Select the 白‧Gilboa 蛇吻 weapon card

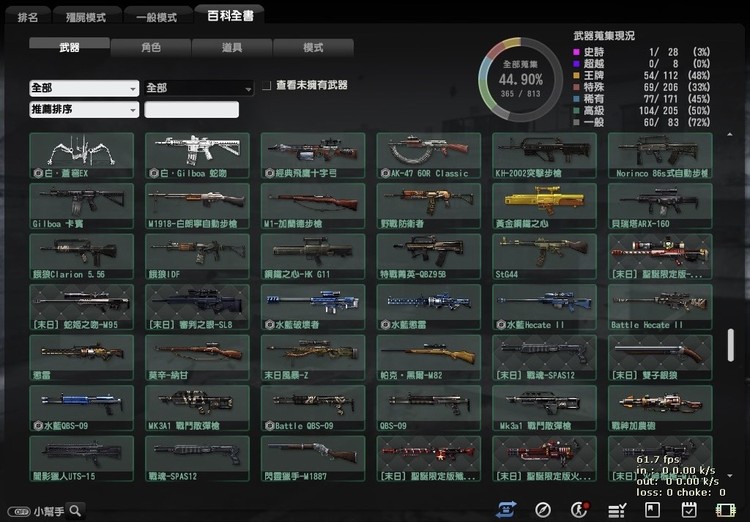[197, 155]
